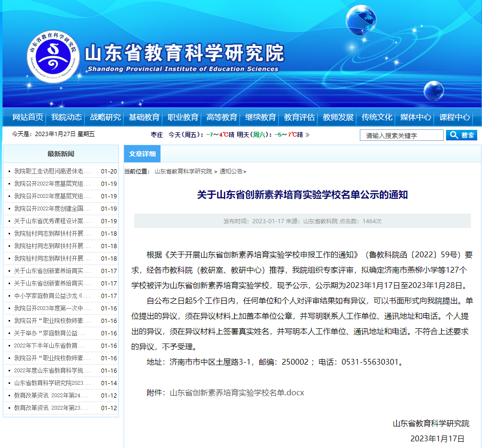Click the 枣庄 city weather label

[x=157, y=135]
